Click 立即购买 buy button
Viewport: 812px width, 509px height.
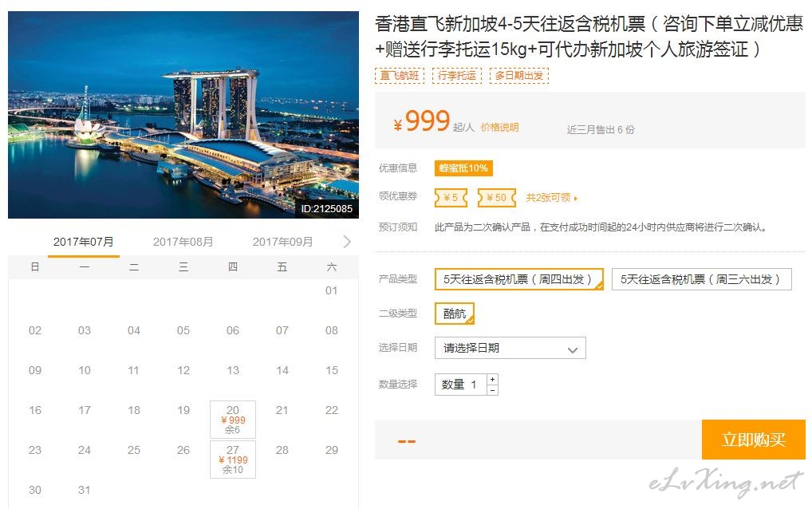(754, 440)
